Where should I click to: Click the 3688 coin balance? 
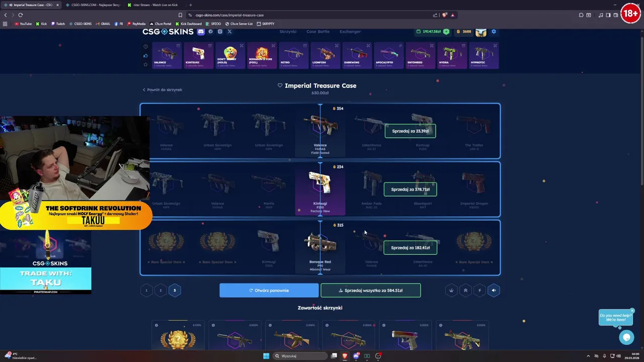tap(464, 32)
